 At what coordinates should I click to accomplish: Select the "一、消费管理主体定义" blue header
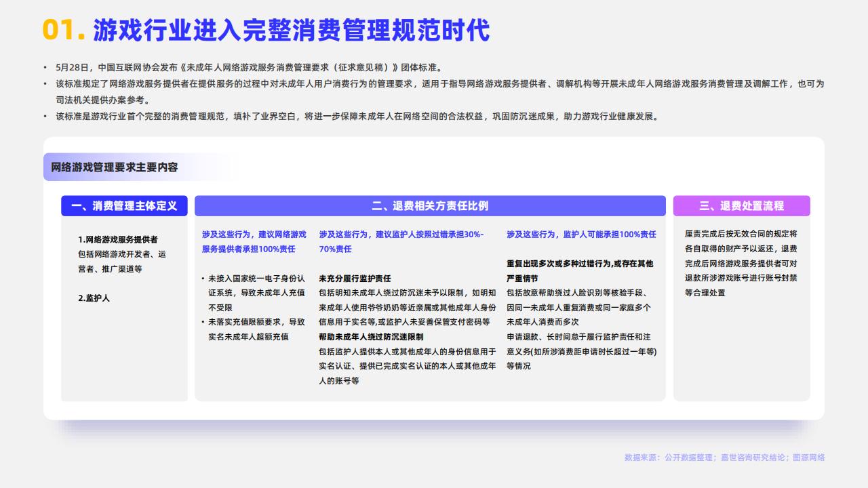[x=124, y=206]
